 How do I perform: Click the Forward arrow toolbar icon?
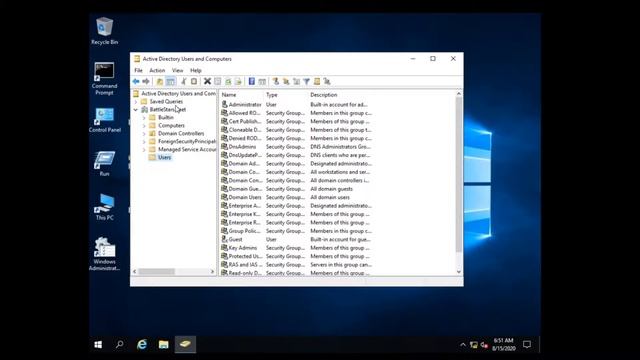(146, 81)
